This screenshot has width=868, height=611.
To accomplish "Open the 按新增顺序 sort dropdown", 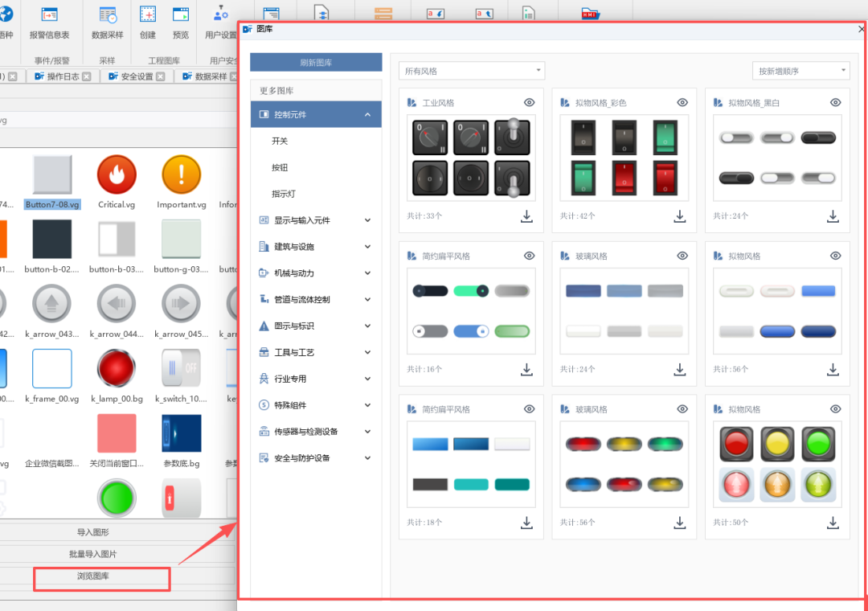I will (800, 71).
